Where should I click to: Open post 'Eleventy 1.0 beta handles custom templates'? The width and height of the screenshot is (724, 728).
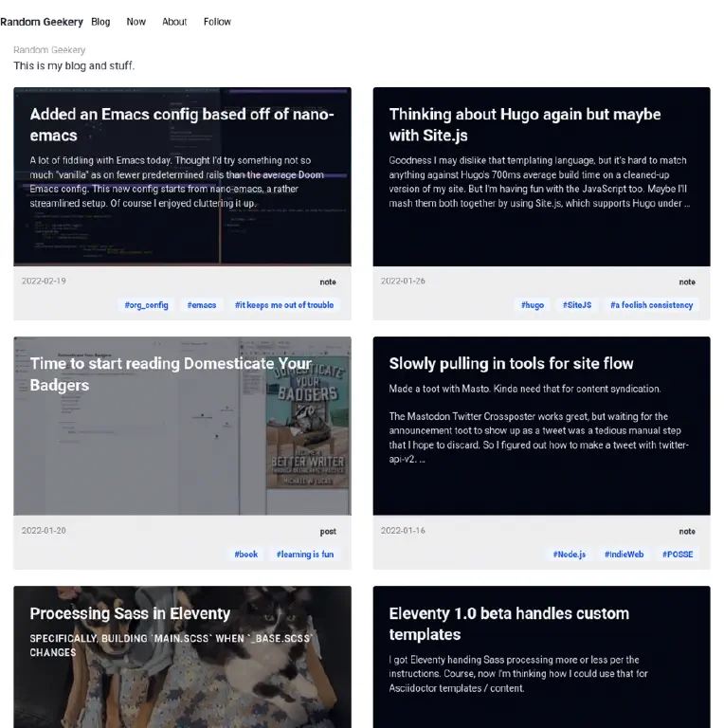coord(509,624)
